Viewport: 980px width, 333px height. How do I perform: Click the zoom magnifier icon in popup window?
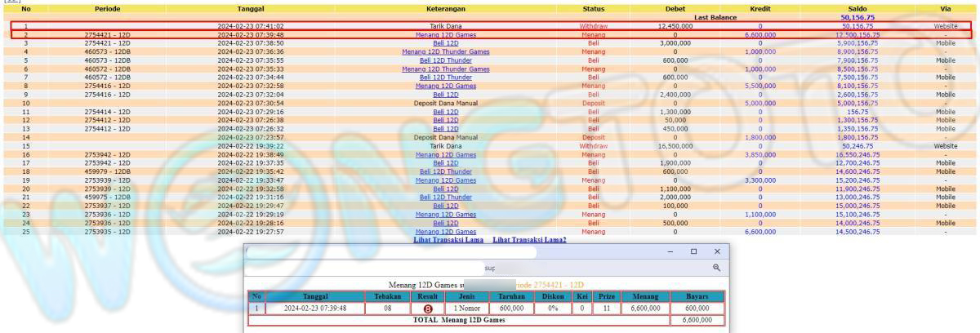716,268
